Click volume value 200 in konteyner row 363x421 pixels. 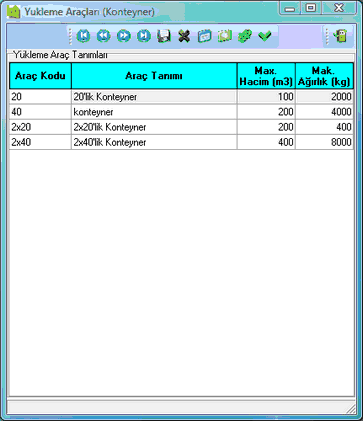tap(266, 112)
